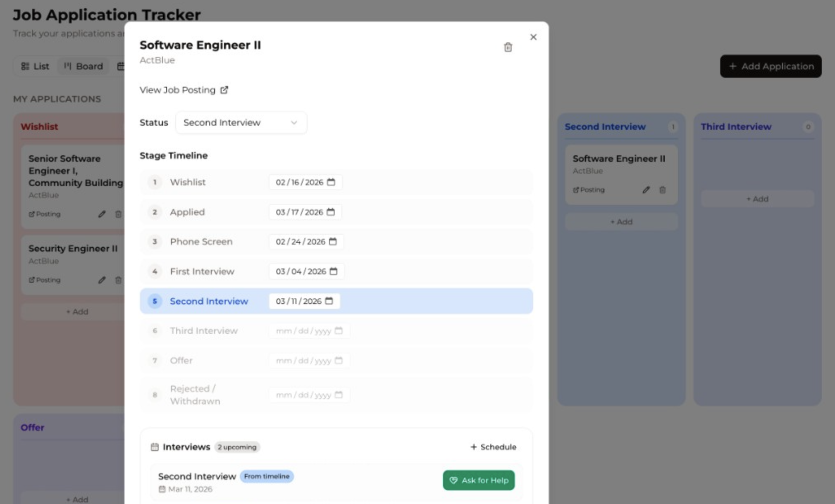Delete the Security Engineer II card
835x504 pixels.
(118, 280)
